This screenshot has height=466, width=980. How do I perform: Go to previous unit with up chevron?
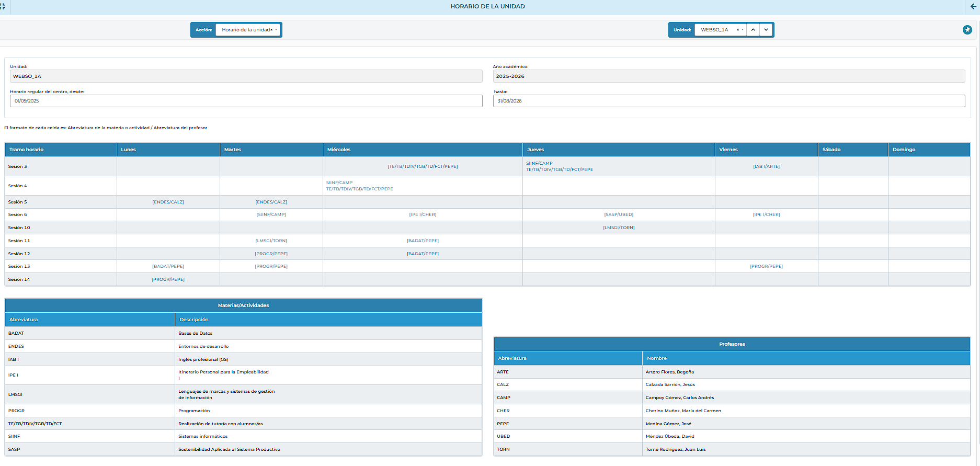753,30
